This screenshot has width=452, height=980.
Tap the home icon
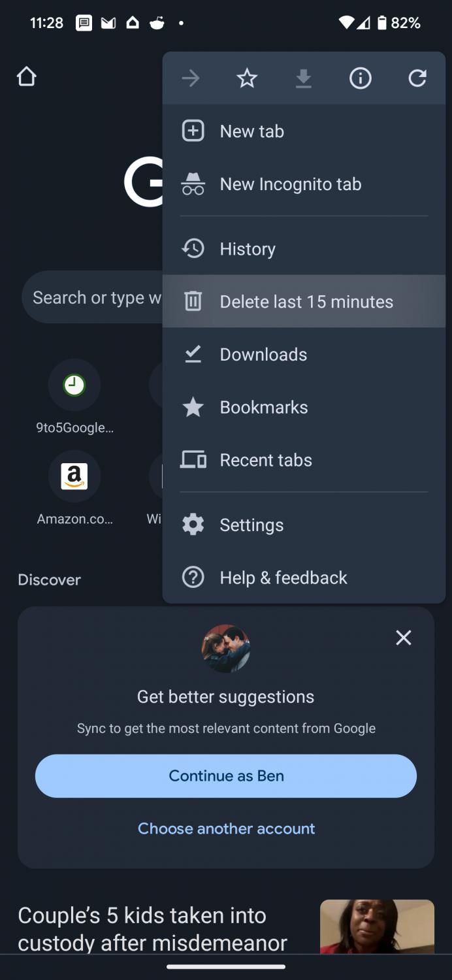(26, 78)
